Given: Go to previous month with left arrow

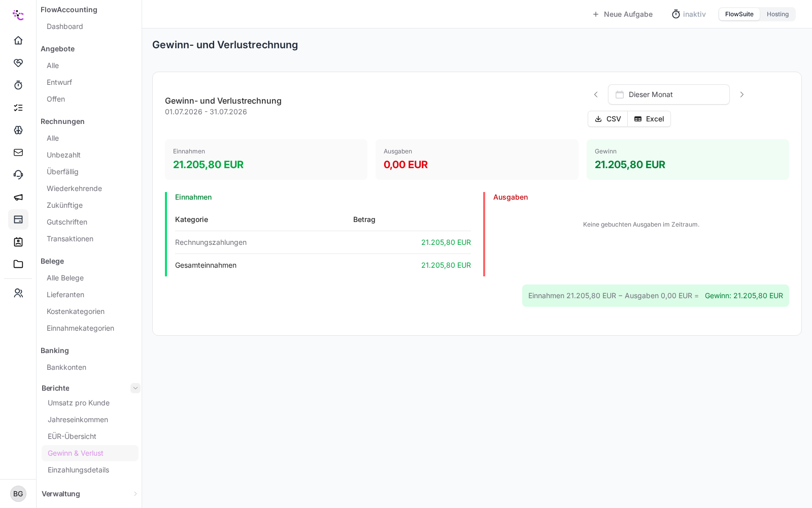Looking at the screenshot, I should [x=596, y=94].
